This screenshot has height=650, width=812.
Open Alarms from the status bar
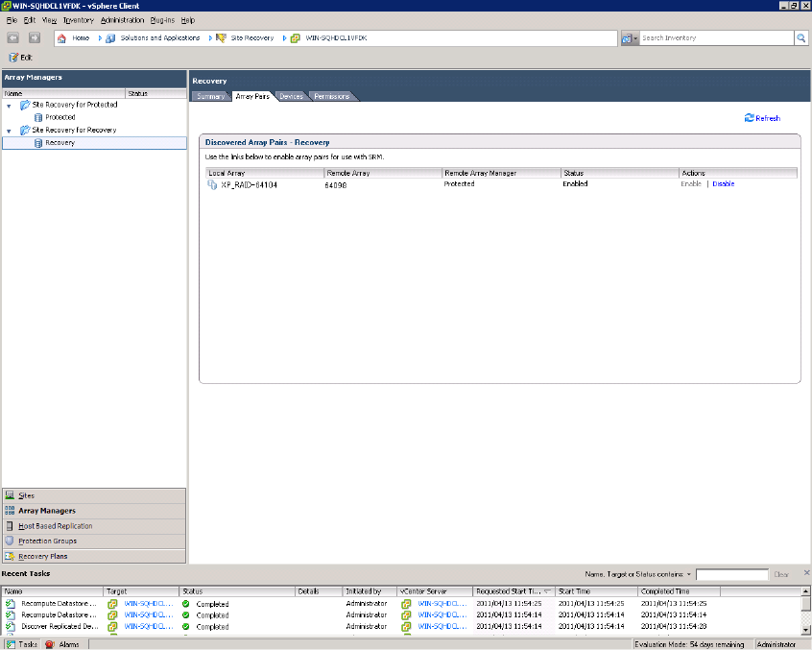[63, 644]
